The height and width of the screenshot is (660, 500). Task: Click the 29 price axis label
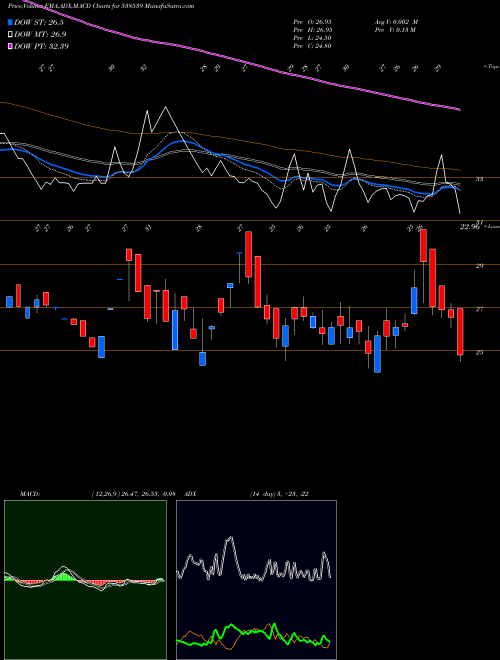(x=479, y=266)
